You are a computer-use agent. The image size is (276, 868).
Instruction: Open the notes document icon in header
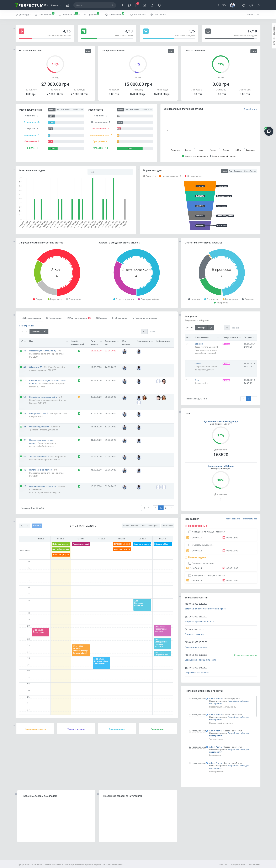(x=152, y=5)
